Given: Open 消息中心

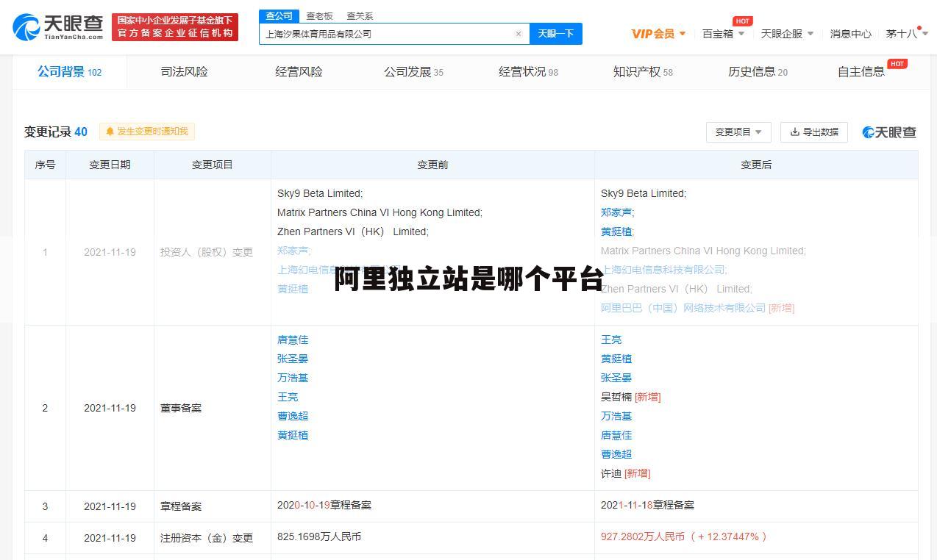Looking at the screenshot, I should pyautogui.click(x=850, y=34).
